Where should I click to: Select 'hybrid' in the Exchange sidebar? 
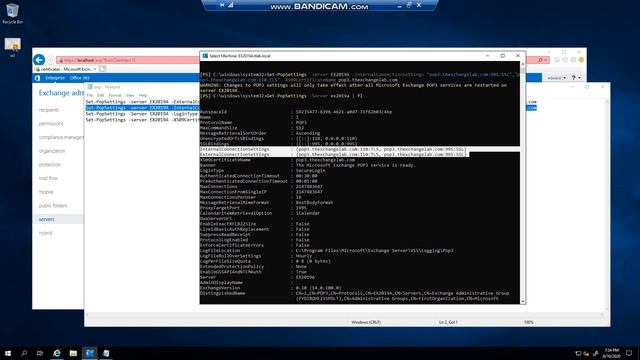pyautogui.click(x=45, y=233)
